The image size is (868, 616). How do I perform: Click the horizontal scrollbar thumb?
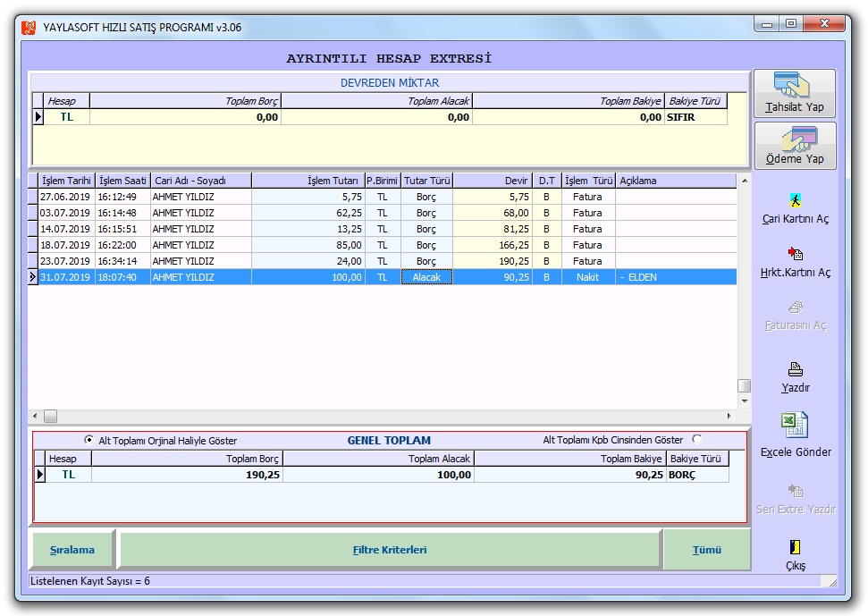point(50,416)
